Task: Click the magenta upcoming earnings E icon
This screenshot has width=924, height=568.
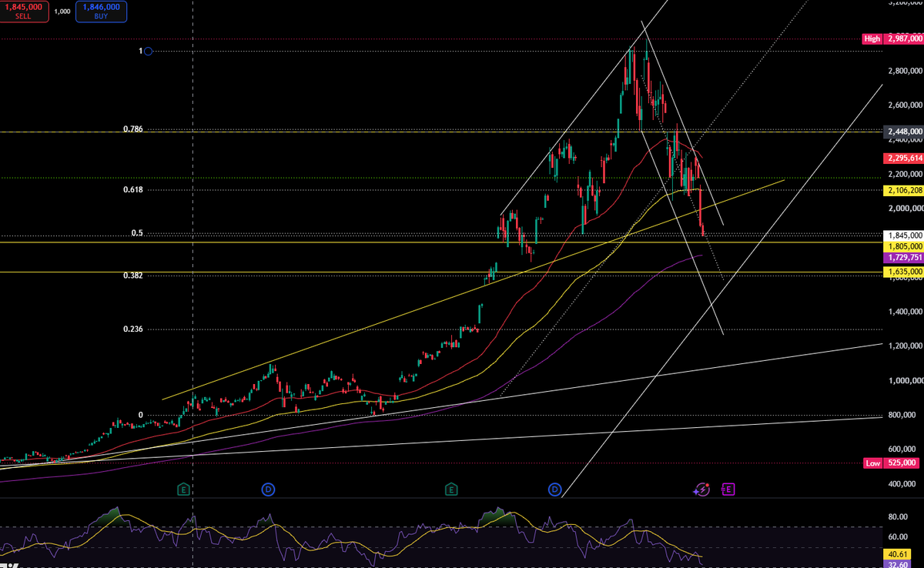Action: coord(727,489)
